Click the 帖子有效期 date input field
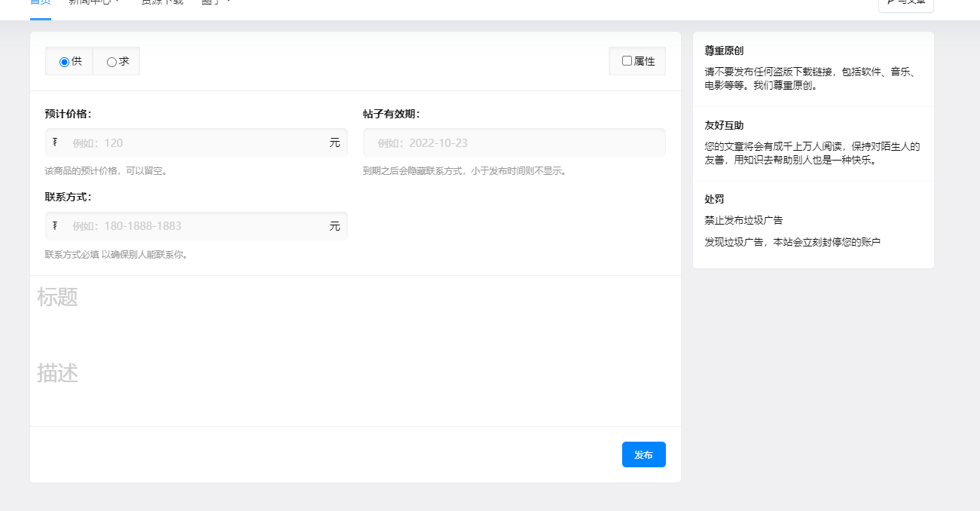 pos(514,142)
